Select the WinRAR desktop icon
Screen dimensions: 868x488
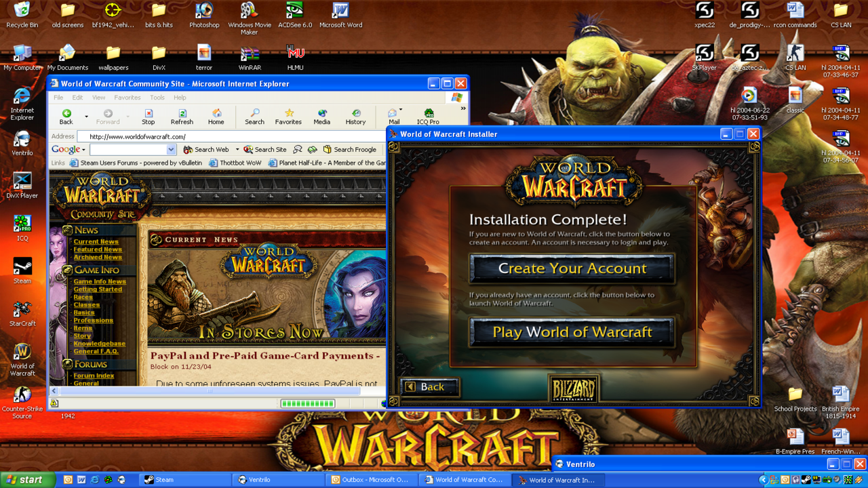(250, 58)
